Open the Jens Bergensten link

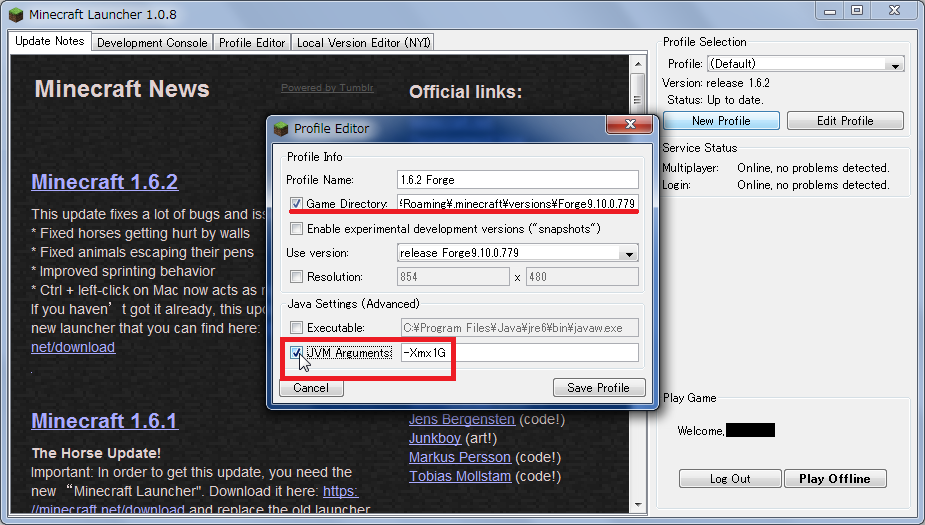pos(462,419)
